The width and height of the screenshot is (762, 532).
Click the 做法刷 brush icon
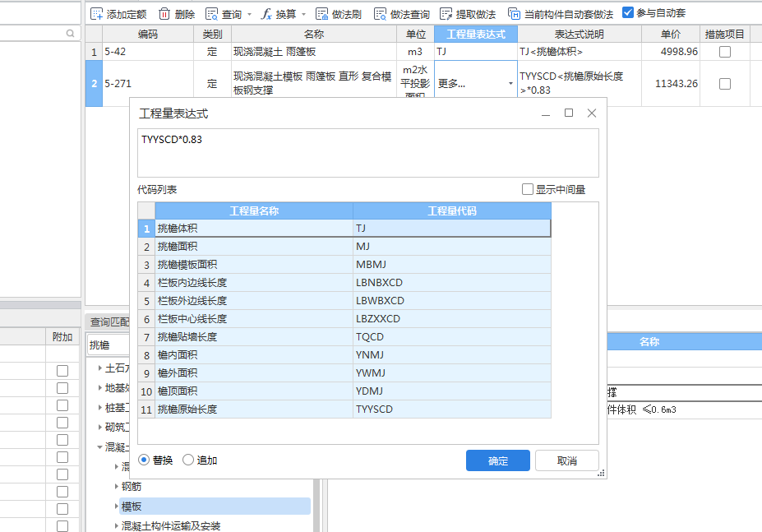321,14
